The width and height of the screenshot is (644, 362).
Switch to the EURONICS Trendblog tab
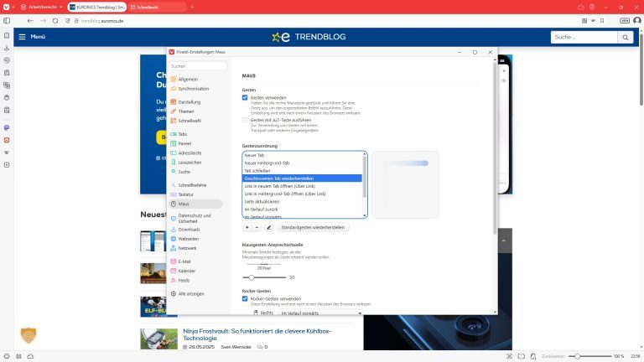97,7
